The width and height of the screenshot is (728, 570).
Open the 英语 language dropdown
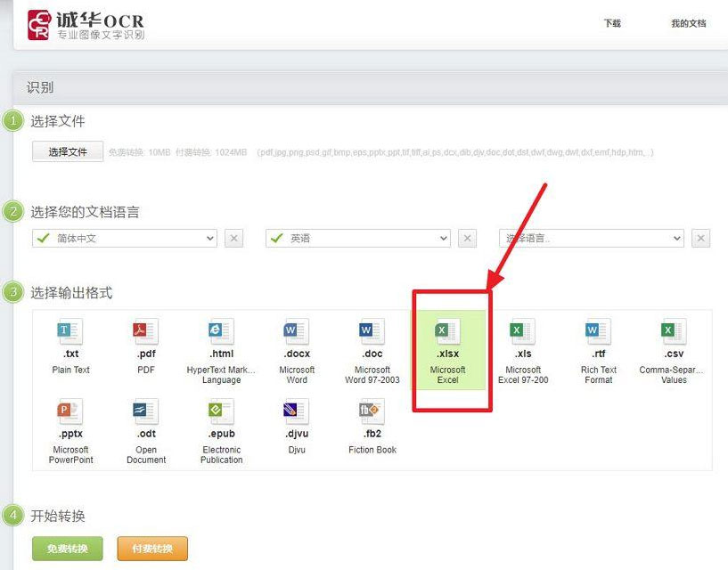[357, 239]
